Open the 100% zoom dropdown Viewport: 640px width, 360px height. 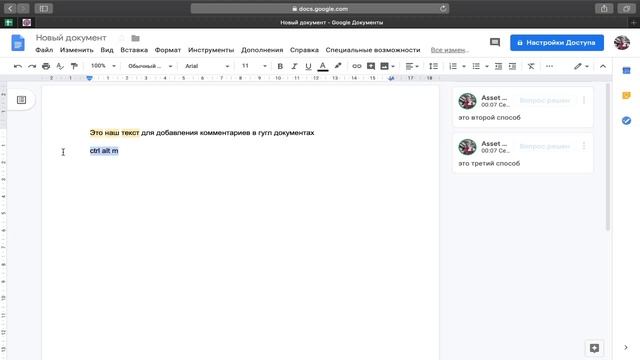pos(103,66)
